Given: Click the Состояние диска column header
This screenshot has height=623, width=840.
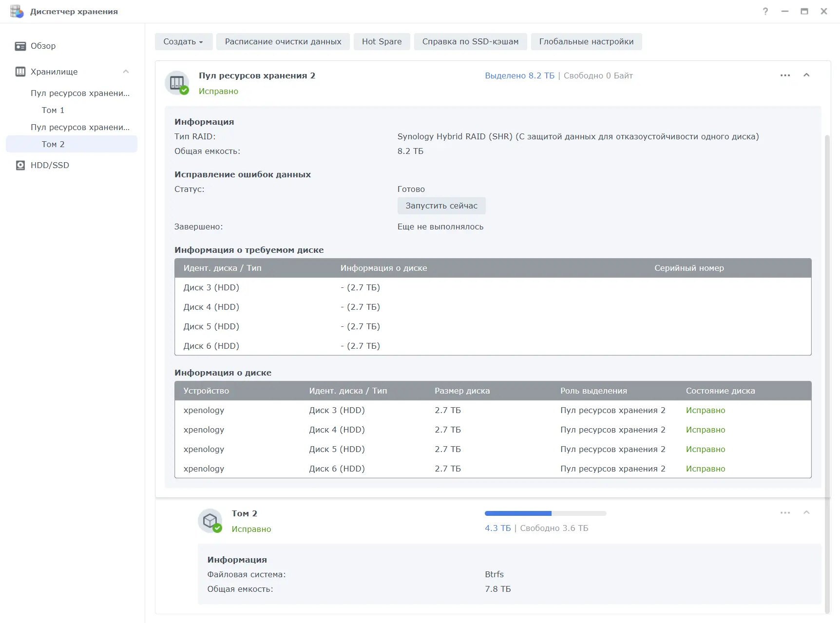Looking at the screenshot, I should point(721,391).
